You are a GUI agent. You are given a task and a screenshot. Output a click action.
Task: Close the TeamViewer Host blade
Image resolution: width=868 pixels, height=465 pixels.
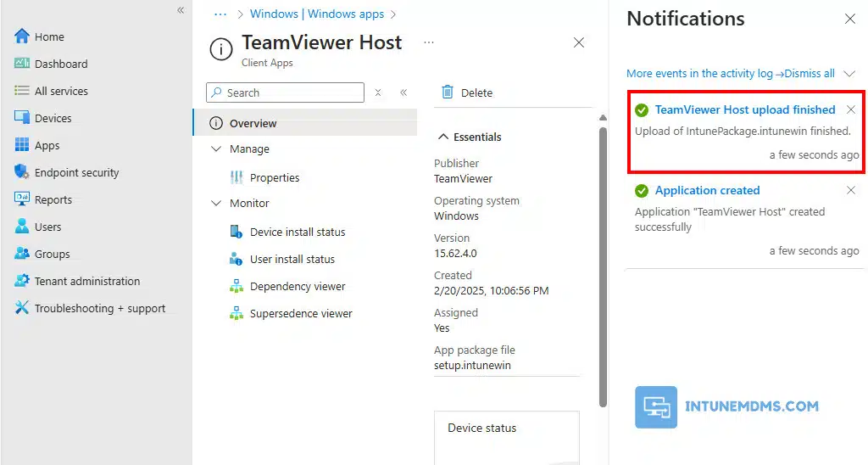[578, 42]
